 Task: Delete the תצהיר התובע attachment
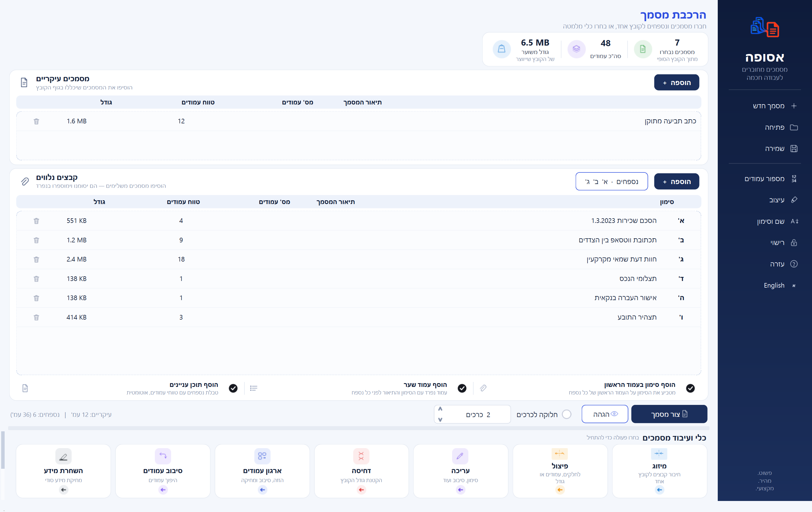point(37,317)
